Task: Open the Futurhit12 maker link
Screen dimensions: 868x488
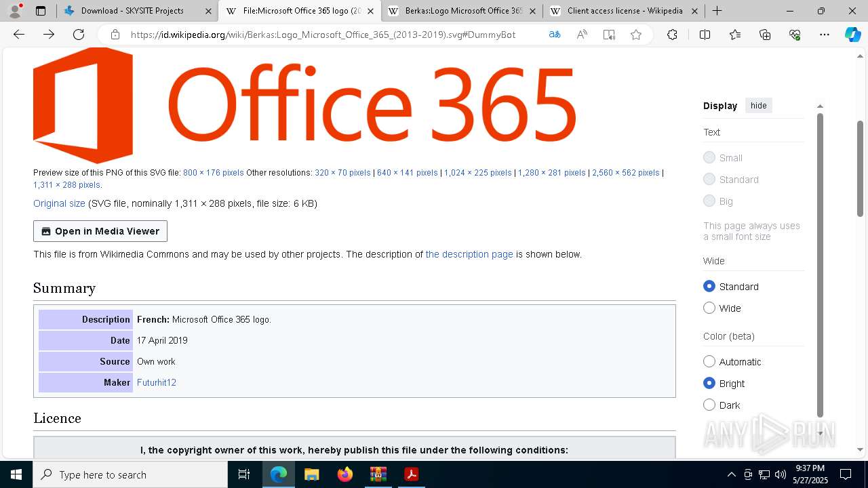Action: (x=157, y=382)
